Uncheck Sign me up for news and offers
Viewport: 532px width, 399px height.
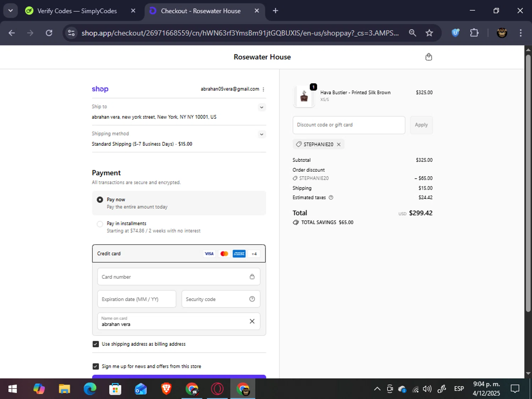pos(96,366)
